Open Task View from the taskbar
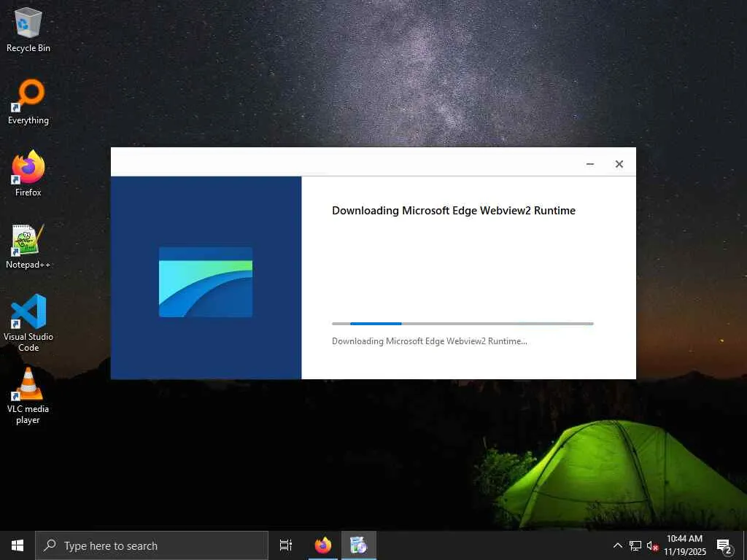The width and height of the screenshot is (747, 560). tap(286, 545)
